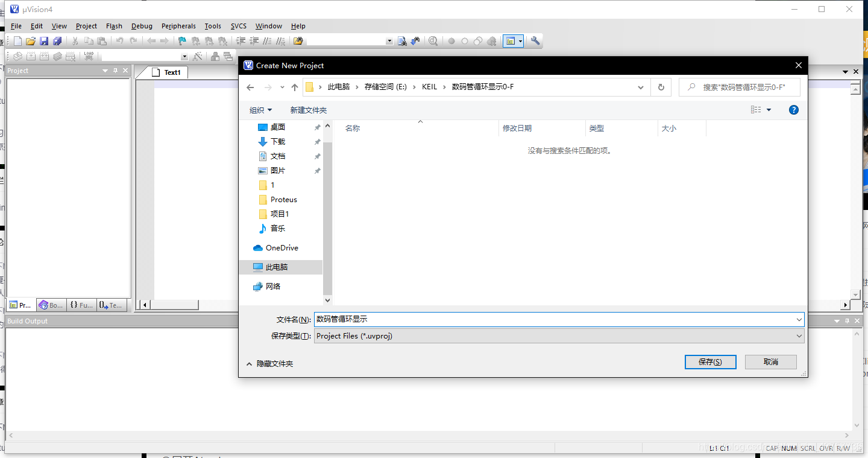Click the 取消 button
The image size is (868, 458).
771,361
